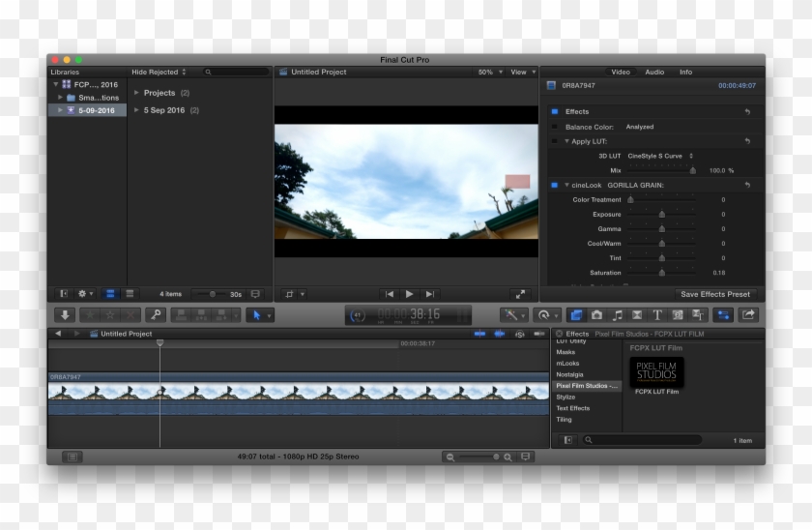Toggle the Effects section checkbox

pos(555,111)
